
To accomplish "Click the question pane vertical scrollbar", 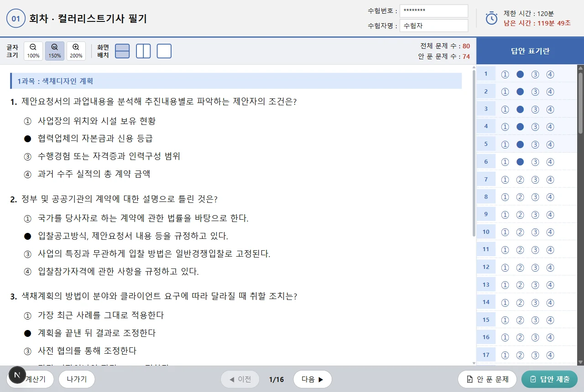I will click(474, 154).
